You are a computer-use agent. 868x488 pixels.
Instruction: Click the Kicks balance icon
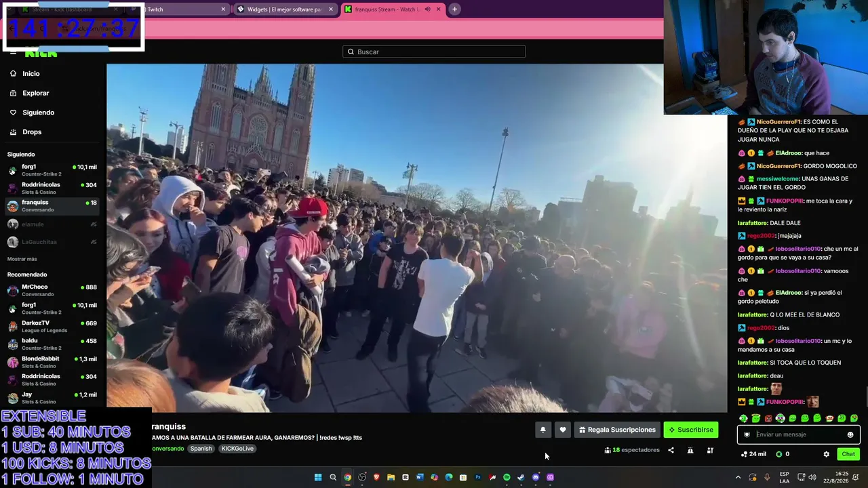[779, 454]
